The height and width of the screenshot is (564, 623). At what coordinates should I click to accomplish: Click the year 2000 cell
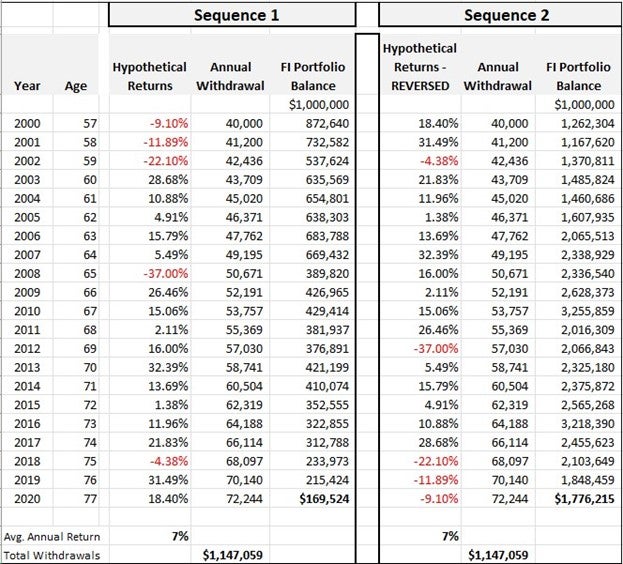click(27, 123)
